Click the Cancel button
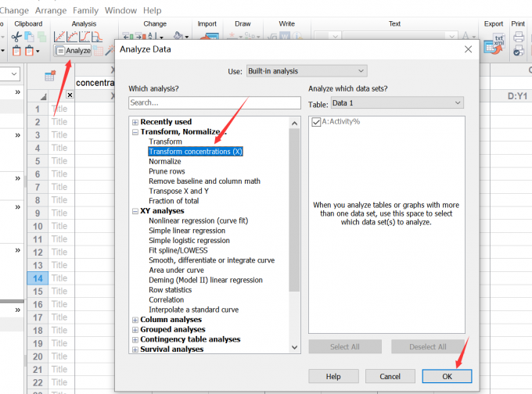The height and width of the screenshot is (394, 532). point(390,376)
